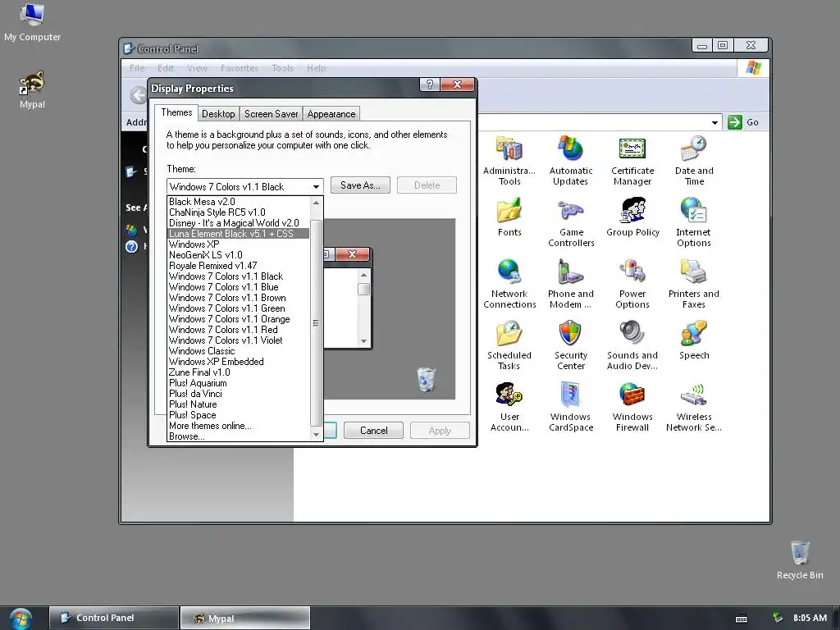This screenshot has height=630, width=840.
Task: Switch to the Appearance tab
Action: click(x=331, y=114)
